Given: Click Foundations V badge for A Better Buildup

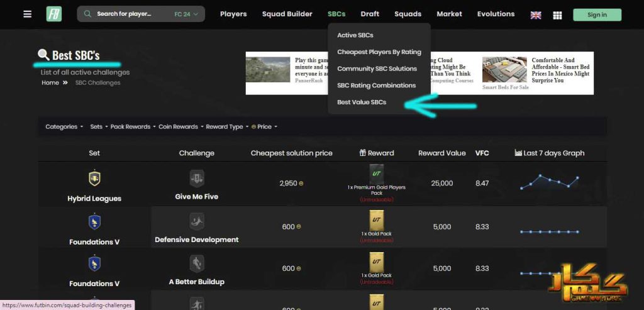Looking at the screenshot, I should pos(94,263).
